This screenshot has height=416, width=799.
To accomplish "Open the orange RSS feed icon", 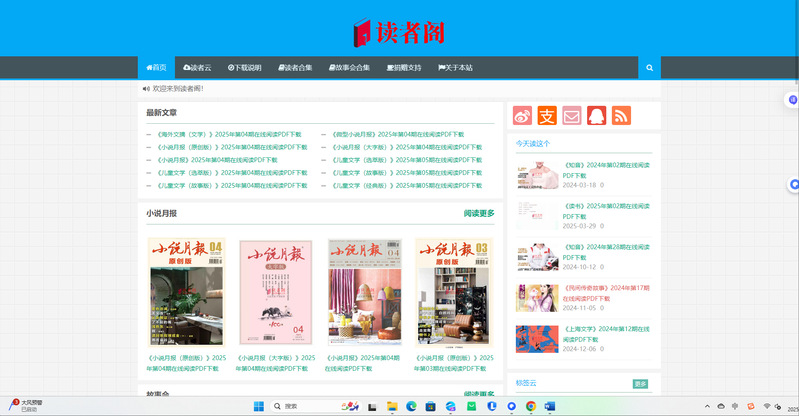I will tap(621, 116).
